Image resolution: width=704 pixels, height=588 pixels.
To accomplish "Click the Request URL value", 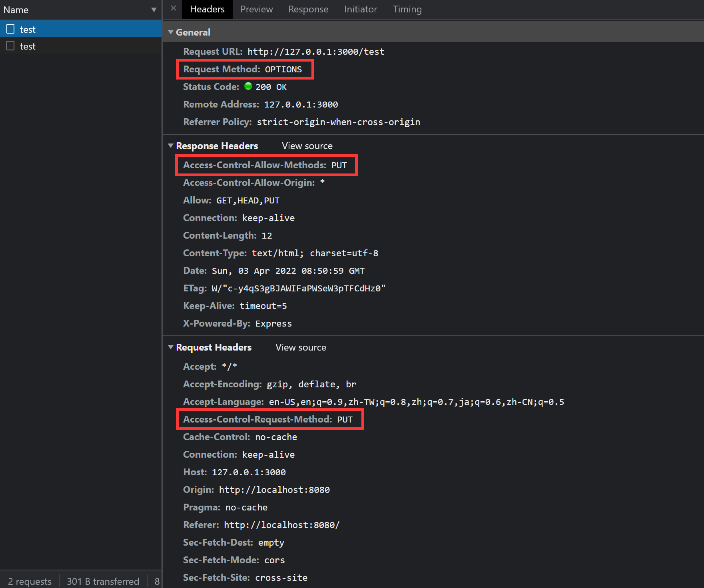I will pyautogui.click(x=315, y=52).
